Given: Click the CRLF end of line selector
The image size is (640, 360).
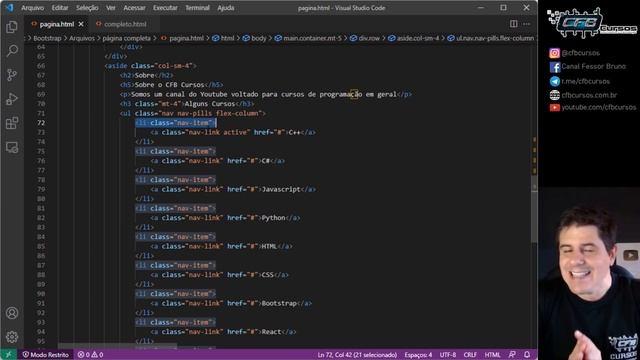Looking at the screenshot, I should pyautogui.click(x=470, y=355).
